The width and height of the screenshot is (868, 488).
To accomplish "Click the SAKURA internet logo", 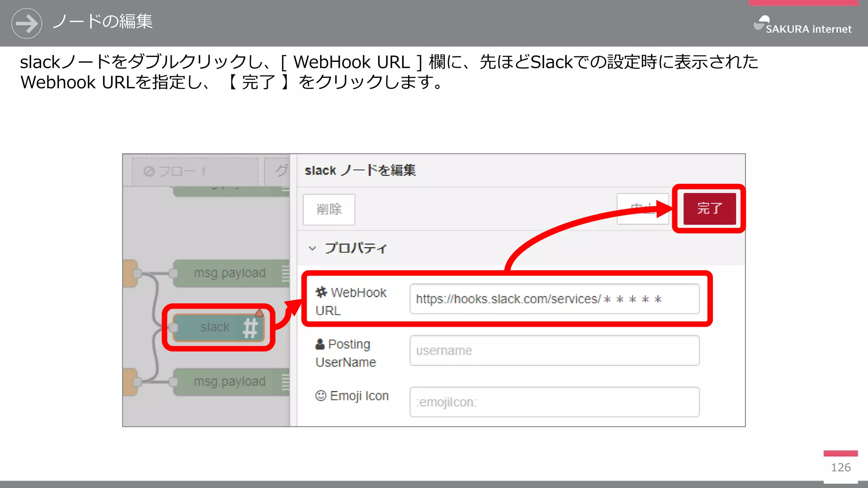I will [802, 25].
